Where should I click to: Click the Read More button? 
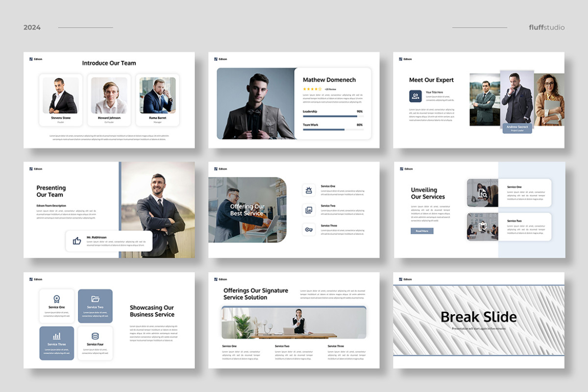tap(422, 230)
